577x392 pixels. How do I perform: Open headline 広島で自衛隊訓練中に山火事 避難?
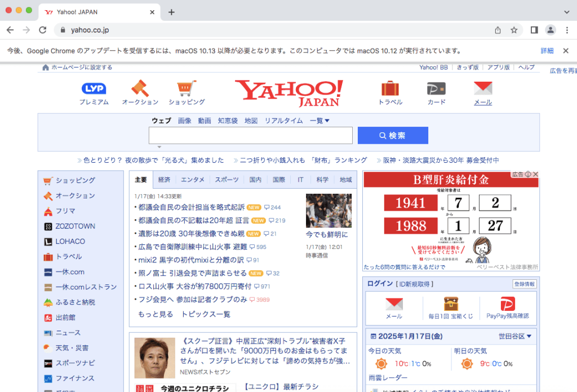pyautogui.click(x=193, y=247)
